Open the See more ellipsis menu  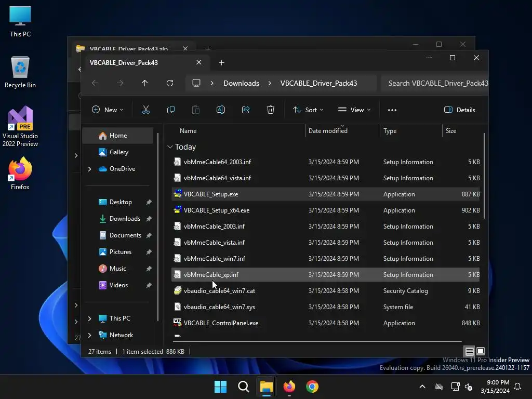point(392,110)
